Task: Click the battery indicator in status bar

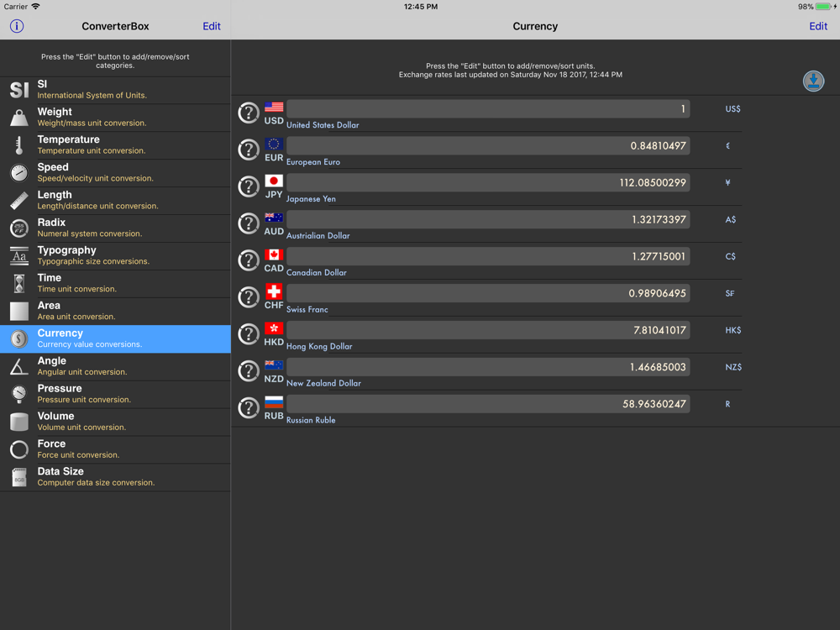Action: click(x=825, y=7)
